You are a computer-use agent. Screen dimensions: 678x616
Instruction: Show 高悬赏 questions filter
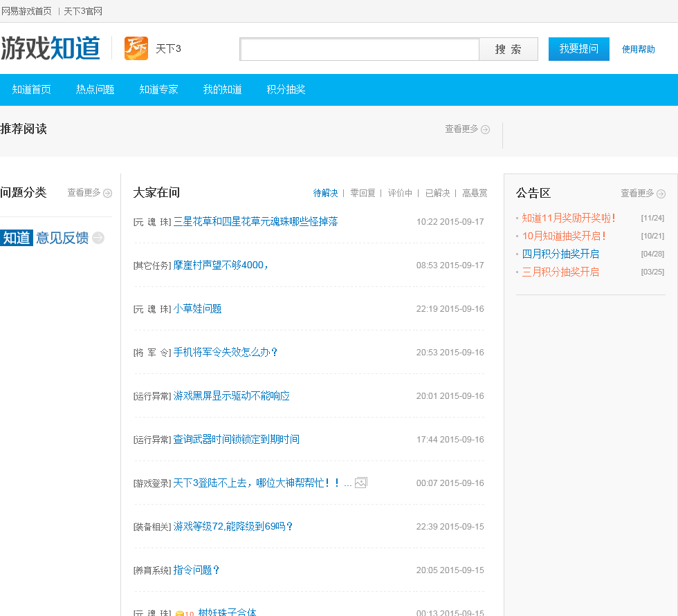[x=475, y=193]
